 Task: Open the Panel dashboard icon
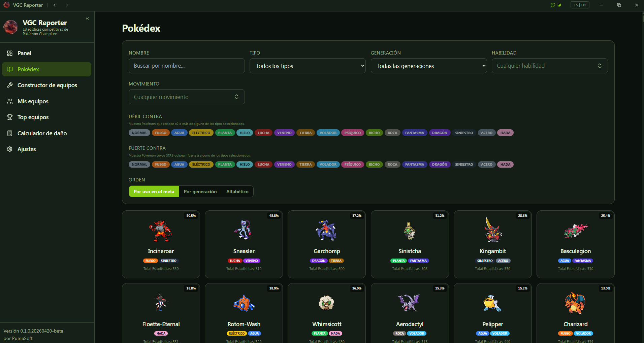[10, 53]
